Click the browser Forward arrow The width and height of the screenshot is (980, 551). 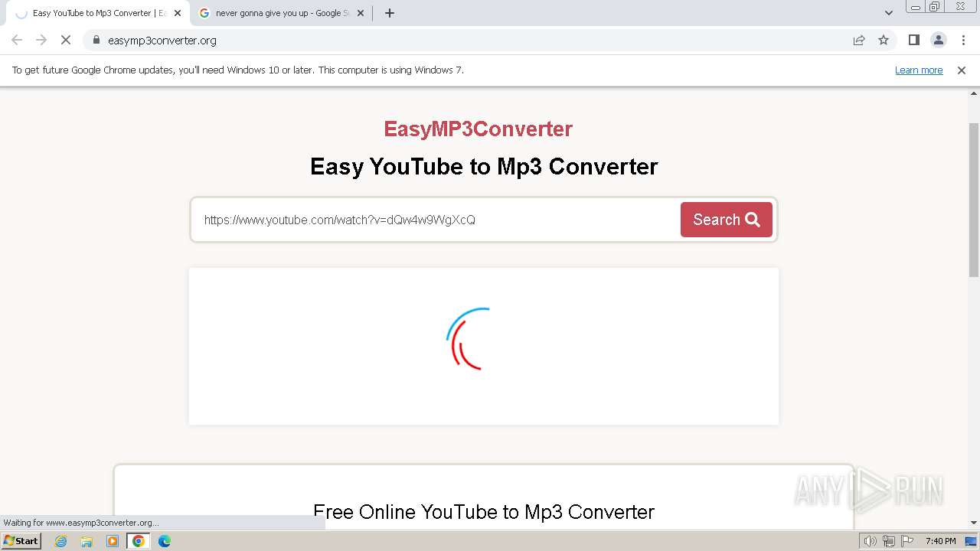click(x=41, y=40)
